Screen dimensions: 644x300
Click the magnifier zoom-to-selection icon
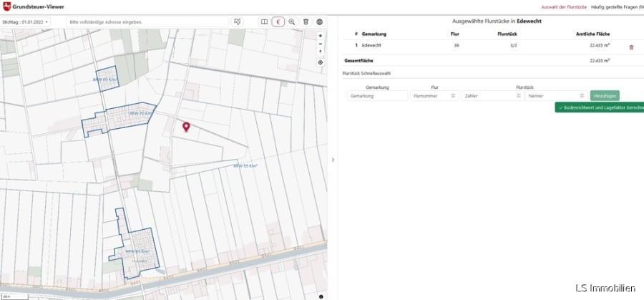tap(292, 22)
